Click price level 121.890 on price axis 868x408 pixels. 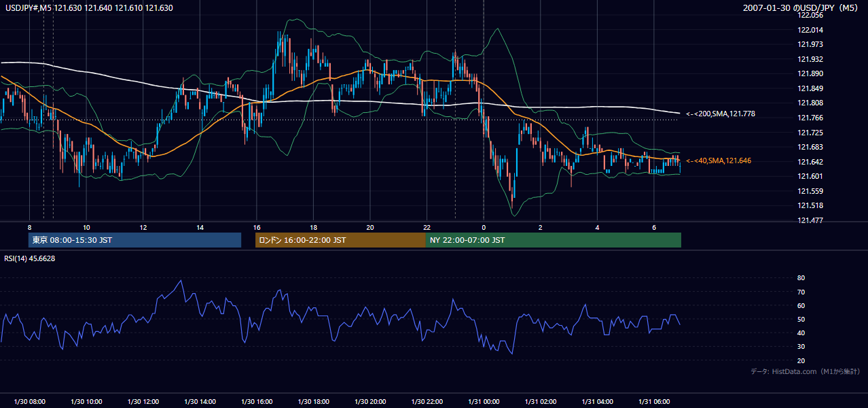point(811,73)
